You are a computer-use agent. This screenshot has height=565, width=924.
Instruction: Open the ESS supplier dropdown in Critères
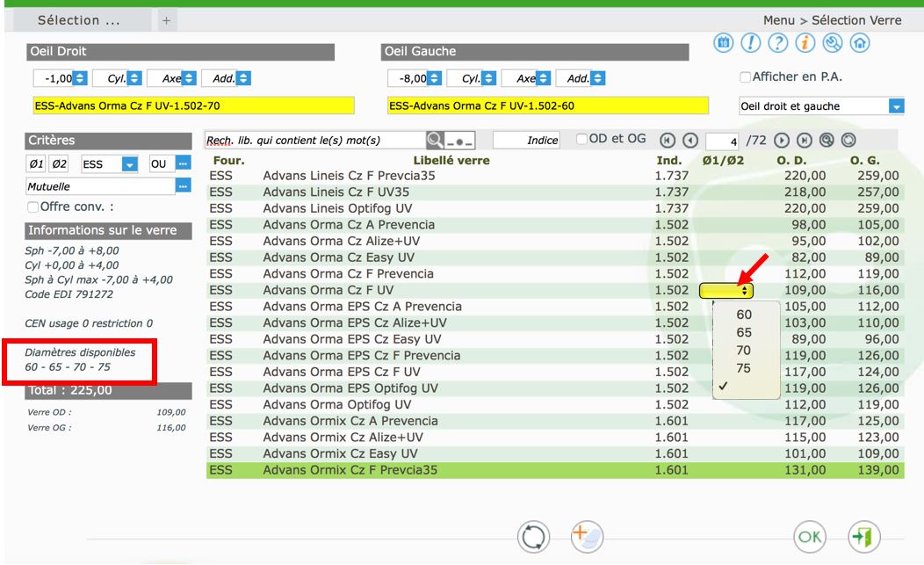click(x=110, y=164)
